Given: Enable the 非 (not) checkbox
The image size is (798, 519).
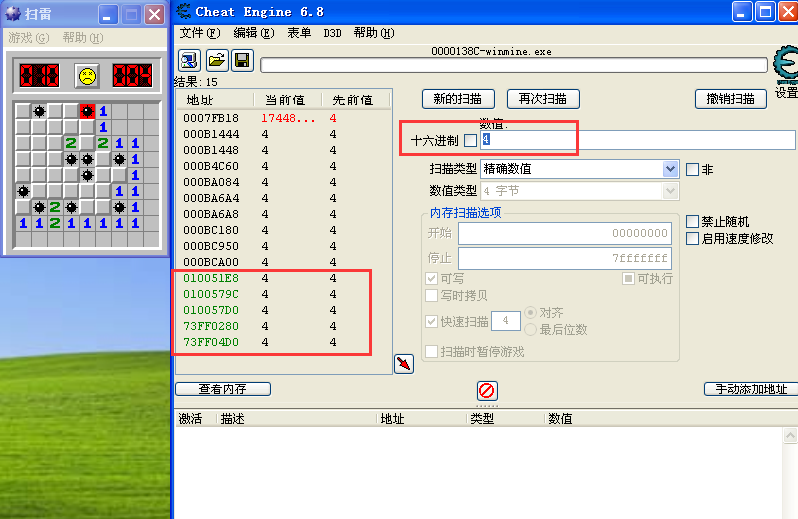Looking at the screenshot, I should [x=692, y=169].
